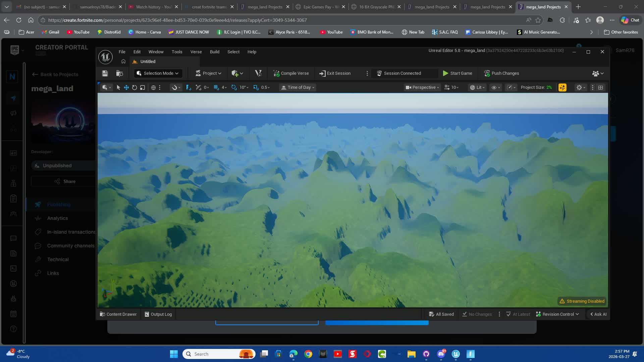Click the browser refresh button
The height and width of the screenshot is (362, 644).
[x=19, y=20]
